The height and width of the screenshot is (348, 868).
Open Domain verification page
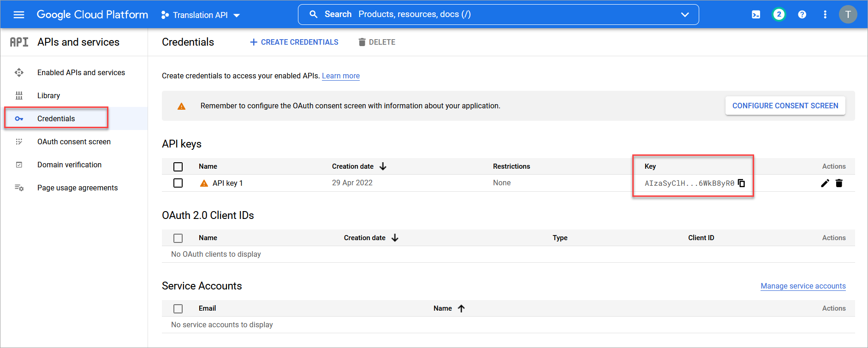pyautogui.click(x=69, y=165)
